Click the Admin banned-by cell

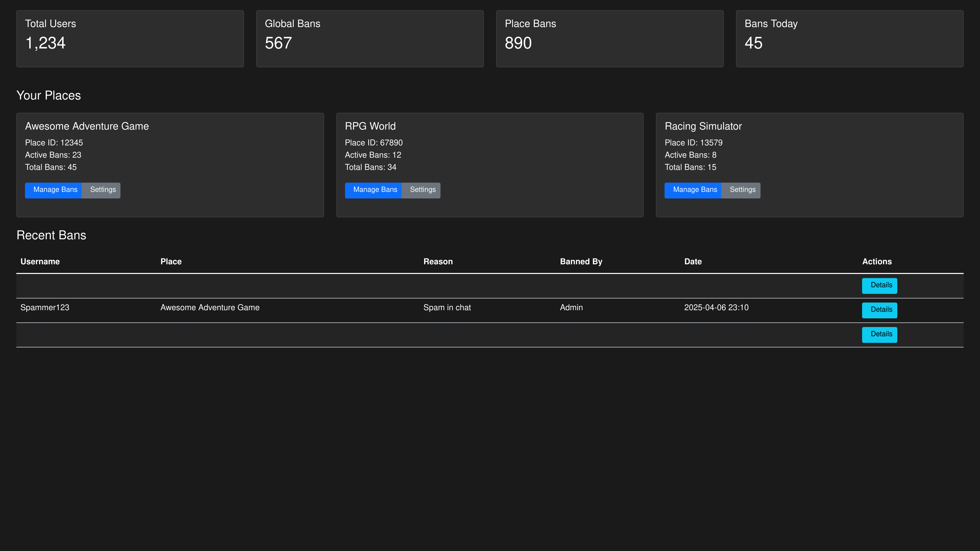point(571,308)
